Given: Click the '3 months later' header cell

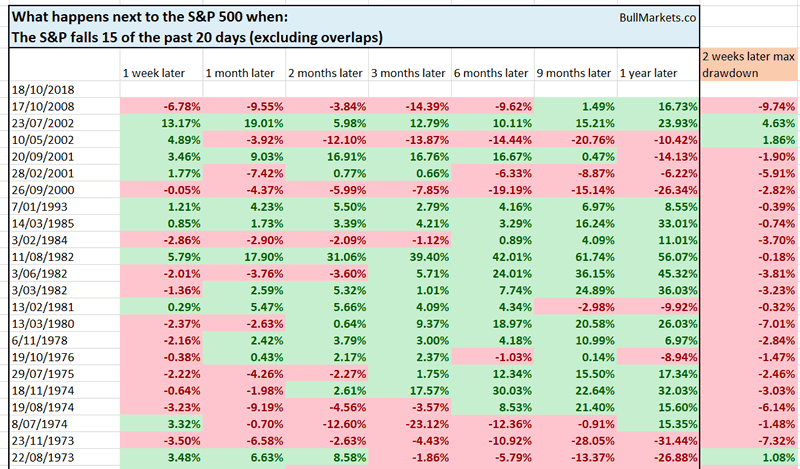Looking at the screenshot, I should tap(407, 73).
